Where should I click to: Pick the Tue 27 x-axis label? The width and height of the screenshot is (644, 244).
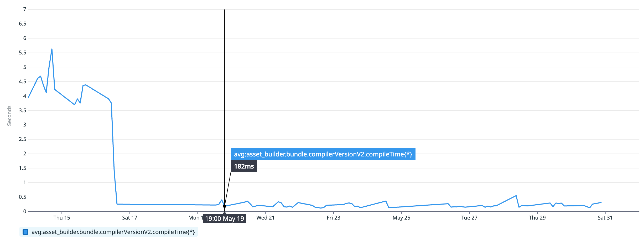[x=469, y=218]
